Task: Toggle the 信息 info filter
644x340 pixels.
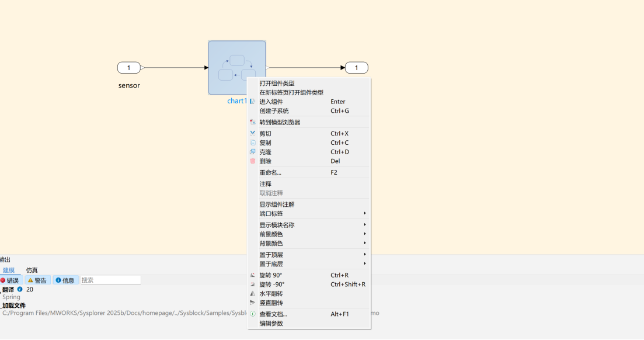Action: click(x=65, y=280)
